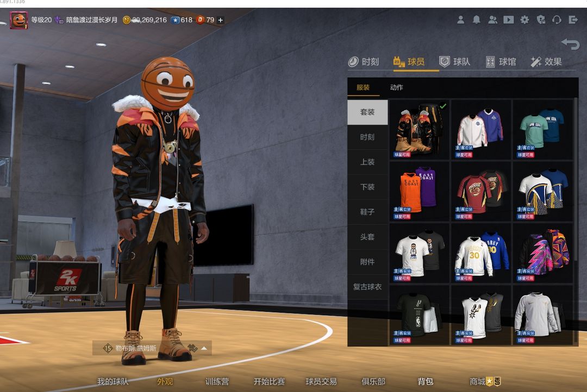Select the 下装 category
Screen dimensions: 587x392
click(x=367, y=187)
